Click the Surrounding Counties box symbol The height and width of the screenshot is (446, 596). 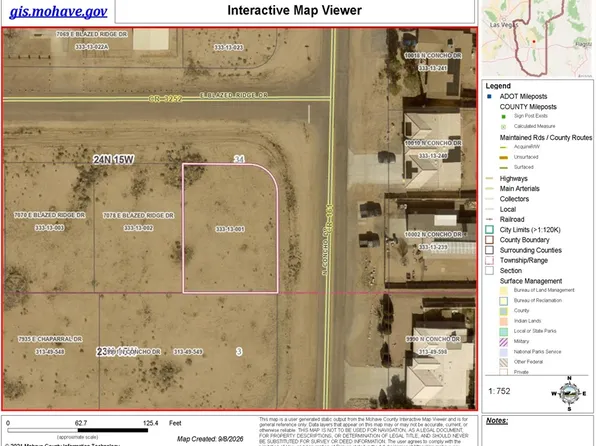click(x=490, y=250)
